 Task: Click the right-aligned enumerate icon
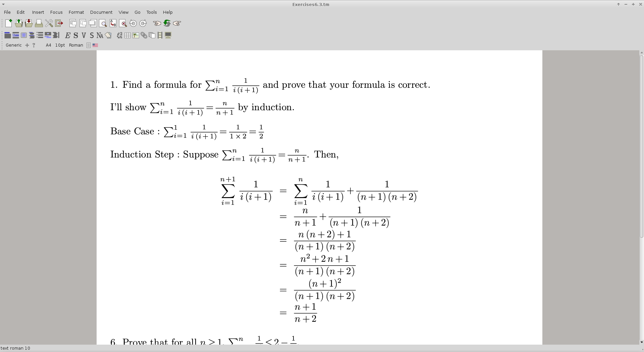pyautogui.click(x=56, y=35)
